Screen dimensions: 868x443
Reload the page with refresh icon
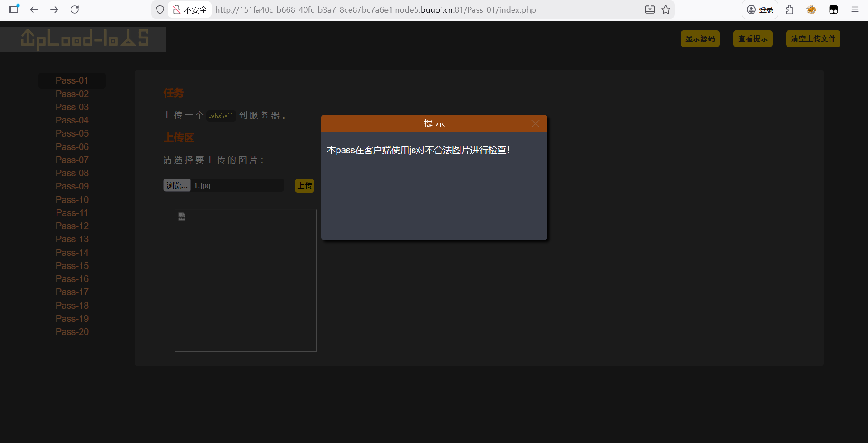[75, 9]
